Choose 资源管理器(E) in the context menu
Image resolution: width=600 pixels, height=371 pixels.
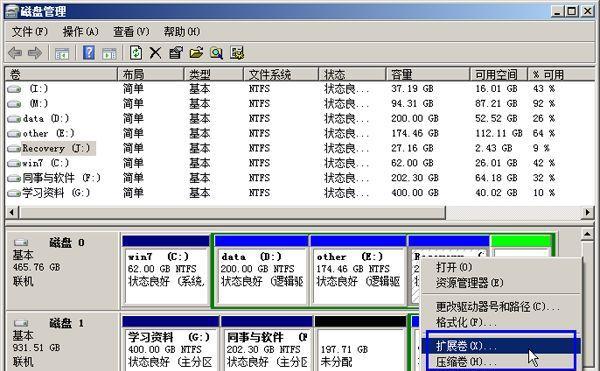[x=470, y=283]
